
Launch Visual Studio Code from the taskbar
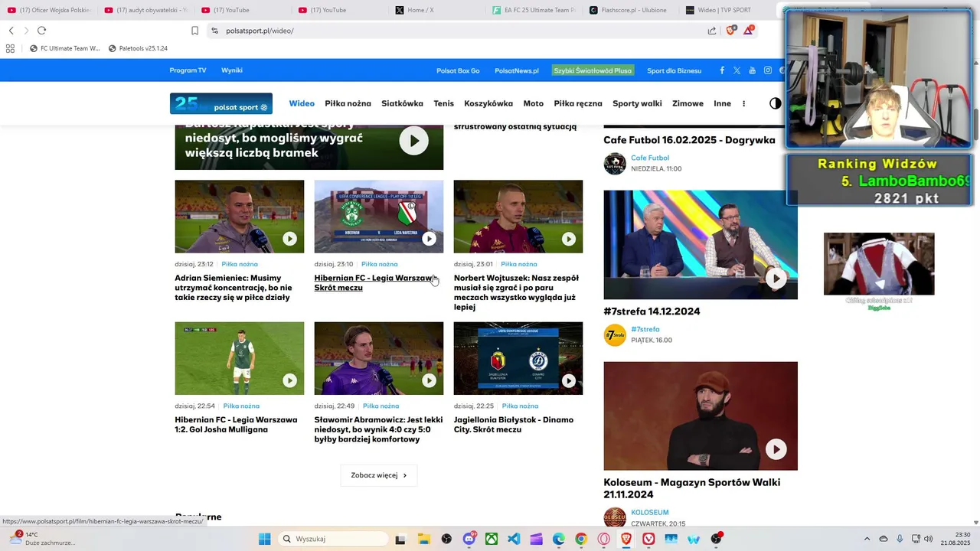(514, 539)
